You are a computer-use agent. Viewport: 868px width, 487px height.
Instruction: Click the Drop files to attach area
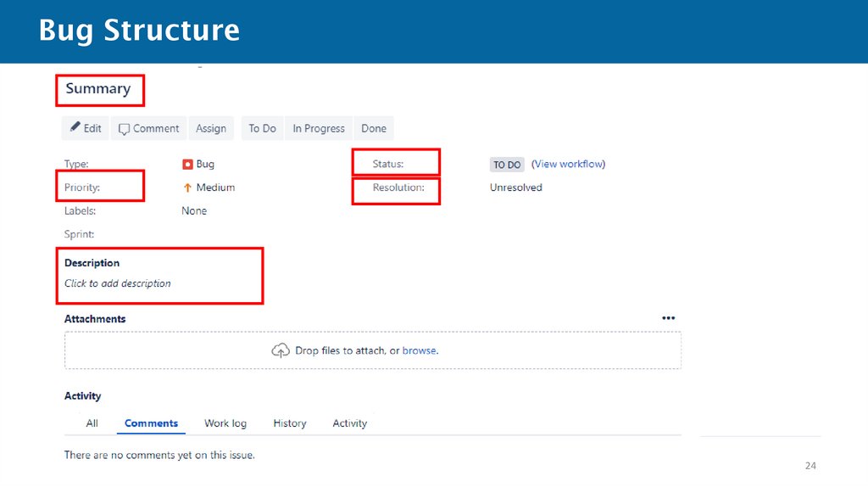(x=373, y=350)
